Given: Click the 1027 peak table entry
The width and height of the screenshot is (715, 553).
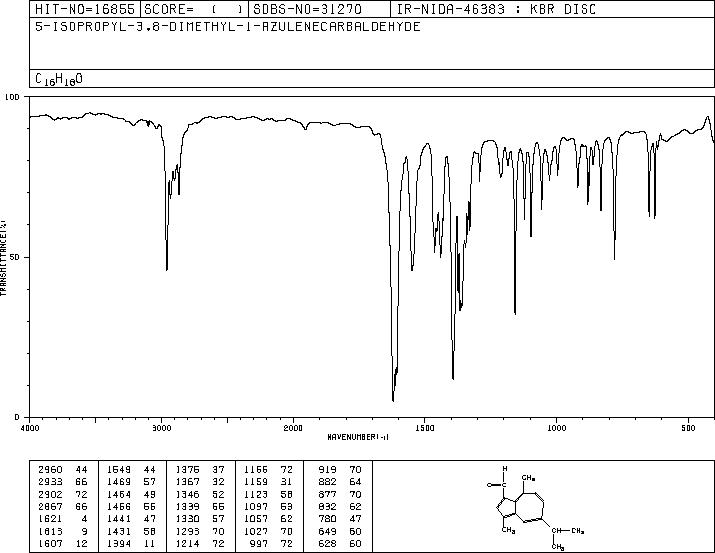Looking at the screenshot, I should tap(268, 532).
